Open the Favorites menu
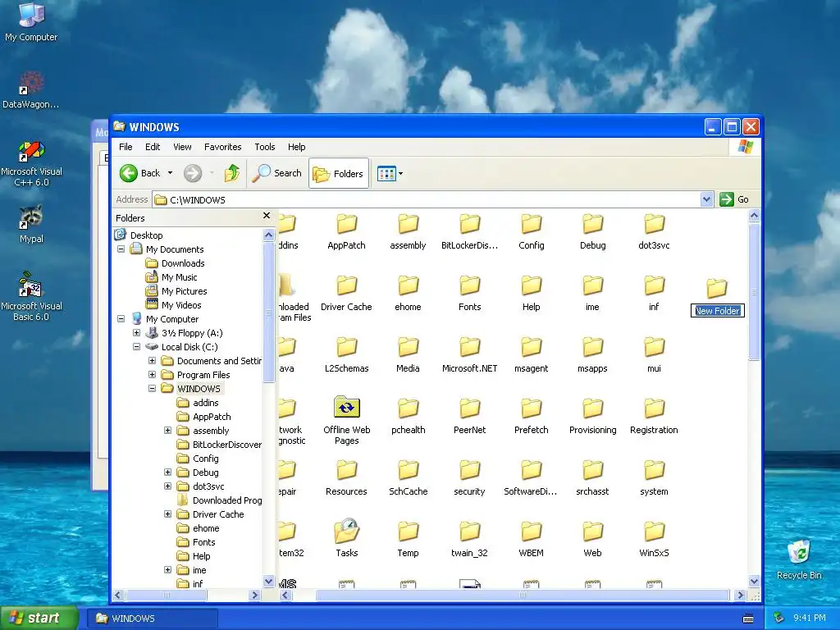The height and width of the screenshot is (630, 840). click(x=223, y=147)
